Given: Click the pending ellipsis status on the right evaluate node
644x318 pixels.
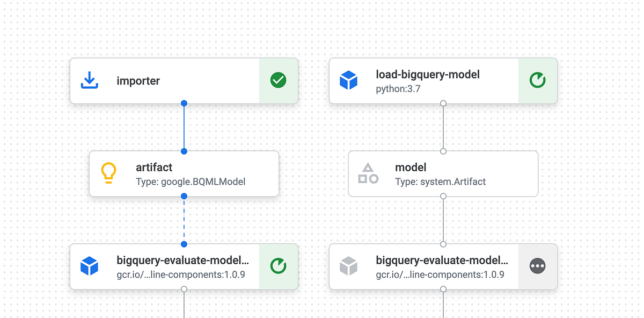Looking at the screenshot, I should pos(538,266).
